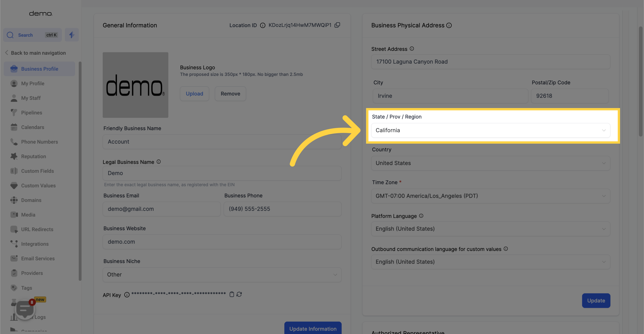This screenshot has height=334, width=644.
Task: Click the Update Physical Address button
Action: click(596, 300)
